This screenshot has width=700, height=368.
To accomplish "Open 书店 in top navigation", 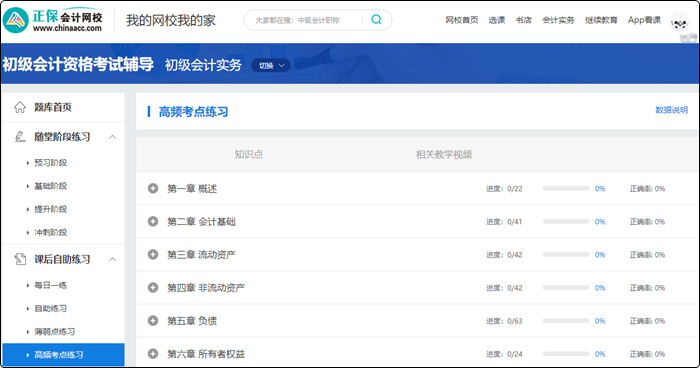I will pyautogui.click(x=524, y=20).
